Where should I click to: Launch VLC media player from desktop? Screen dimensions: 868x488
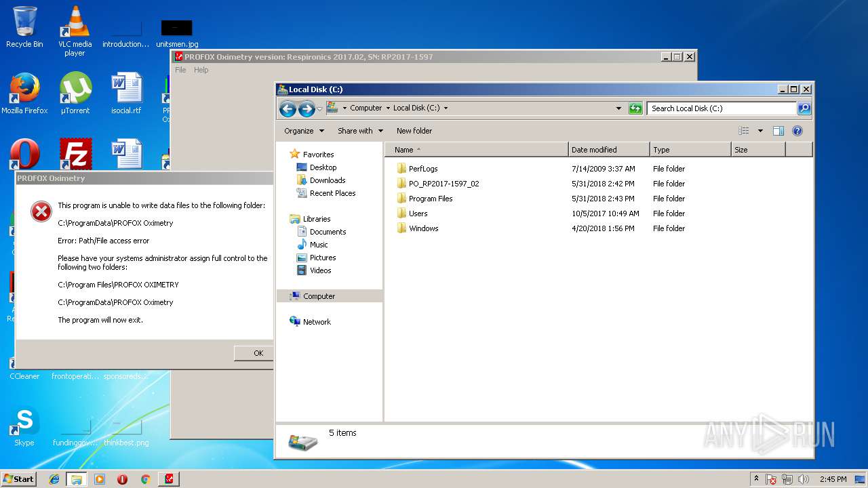coord(75,30)
